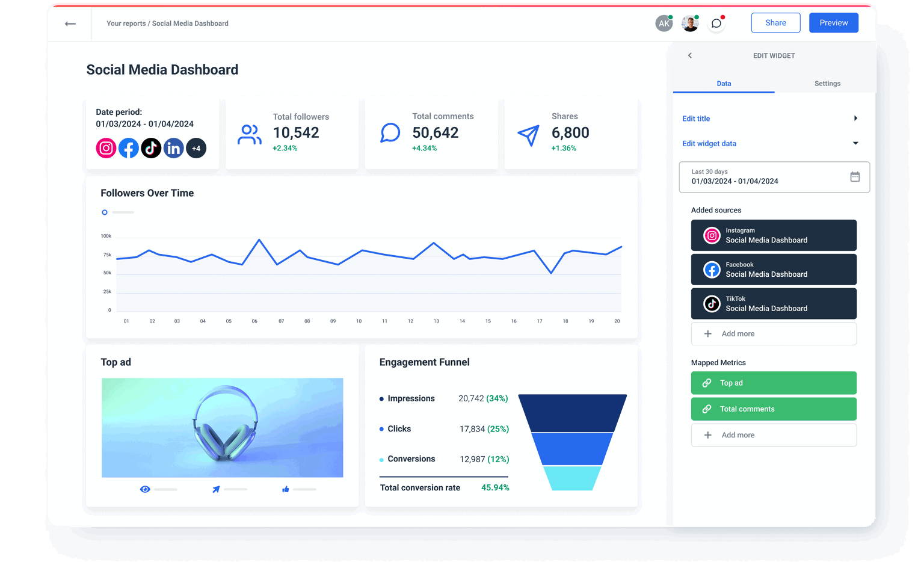This screenshot has height=562, width=924.
Task: Click the legend radio circle on Followers Over Time
Action: [104, 212]
